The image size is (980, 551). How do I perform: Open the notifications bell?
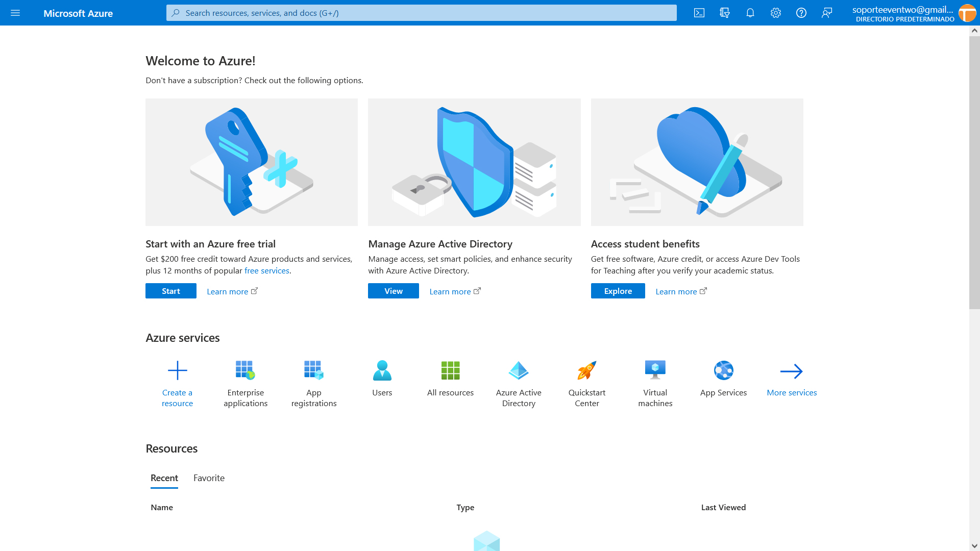click(x=750, y=13)
